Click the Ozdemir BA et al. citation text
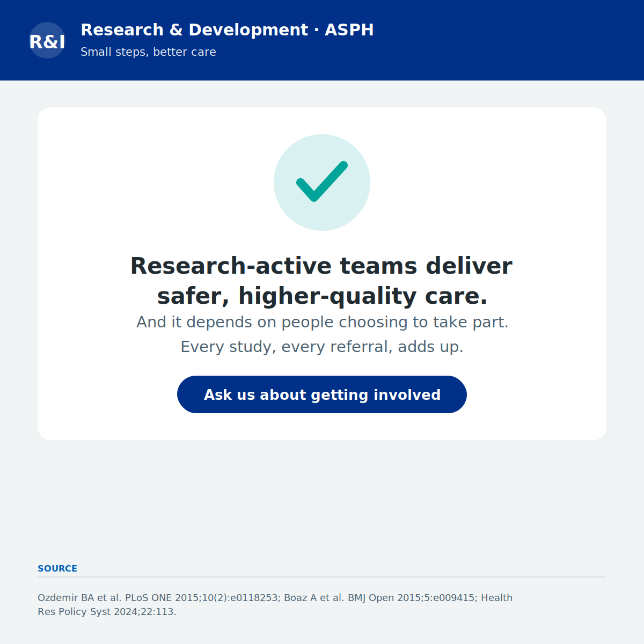This screenshot has height=644, width=644. pyautogui.click(x=275, y=605)
